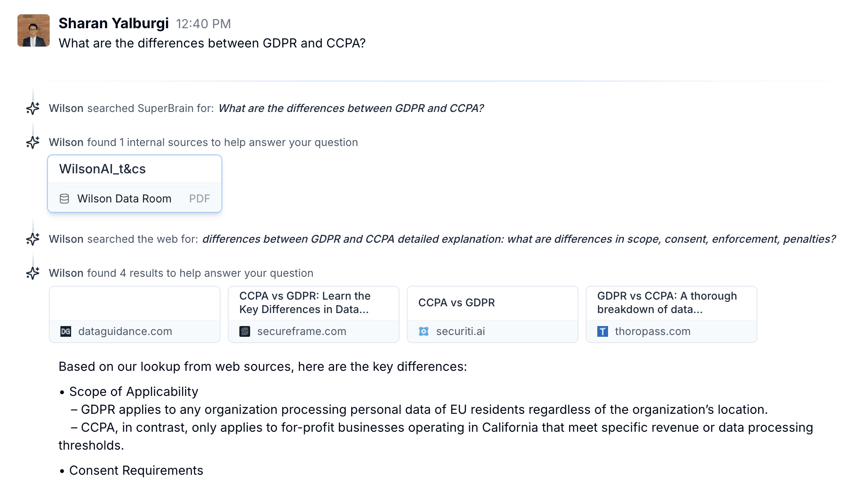
Task: Open CCPA vs GDPR Secureframe result
Action: (314, 314)
